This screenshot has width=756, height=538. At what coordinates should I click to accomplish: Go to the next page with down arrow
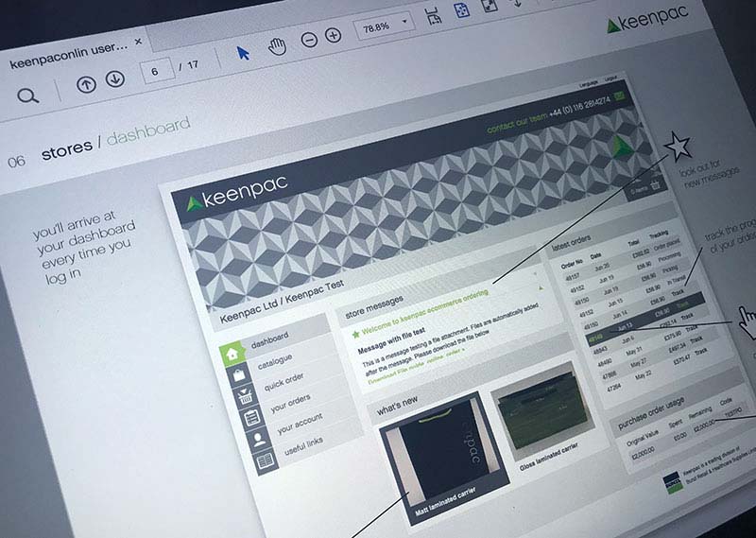tap(115, 79)
